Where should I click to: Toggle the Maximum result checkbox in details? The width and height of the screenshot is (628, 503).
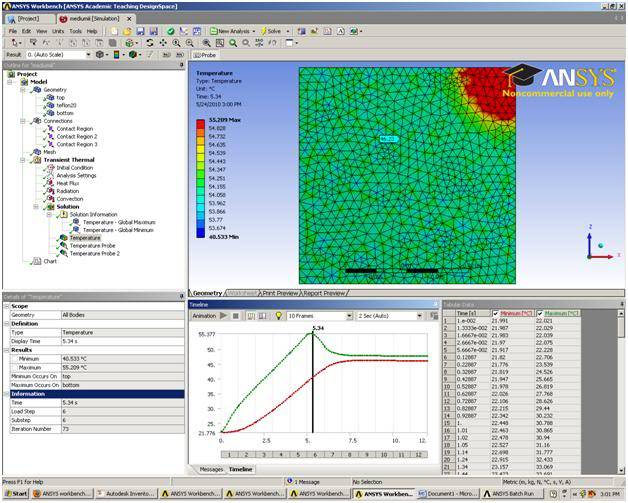click(15, 368)
